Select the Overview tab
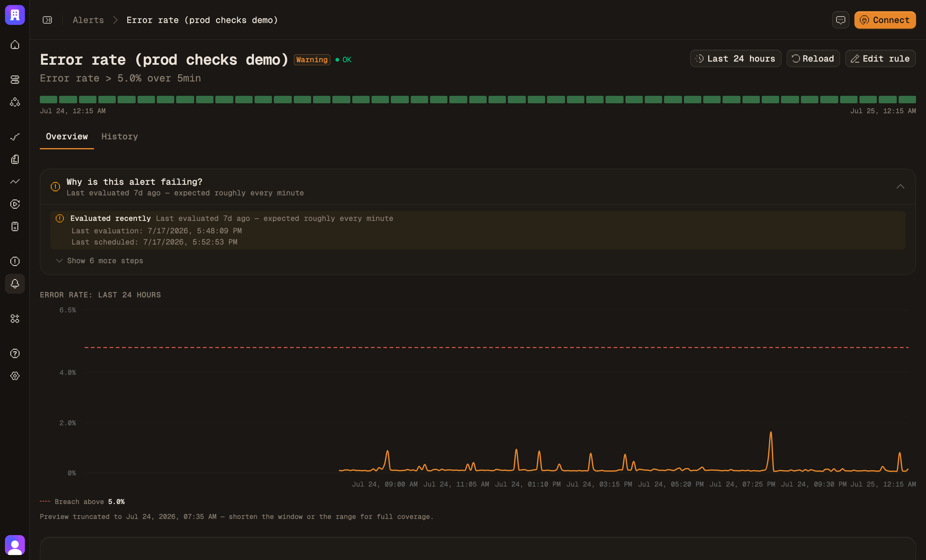 click(67, 137)
